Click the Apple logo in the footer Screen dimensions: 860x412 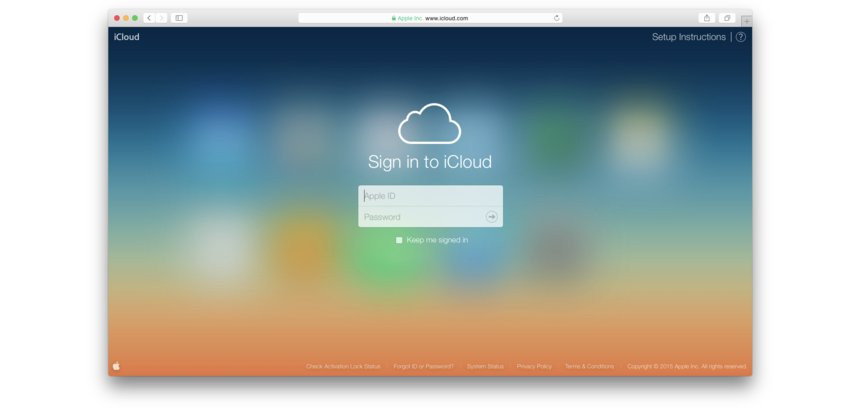[116, 366]
